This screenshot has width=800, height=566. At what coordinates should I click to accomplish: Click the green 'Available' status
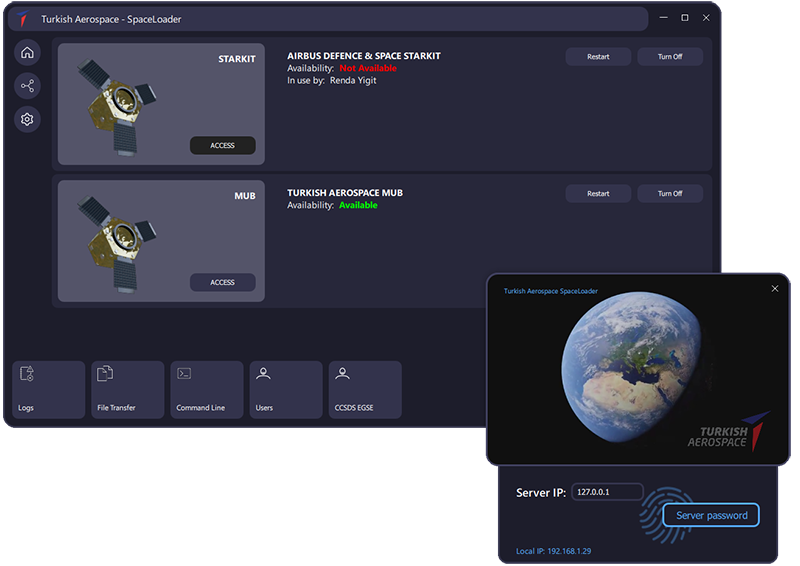(358, 205)
